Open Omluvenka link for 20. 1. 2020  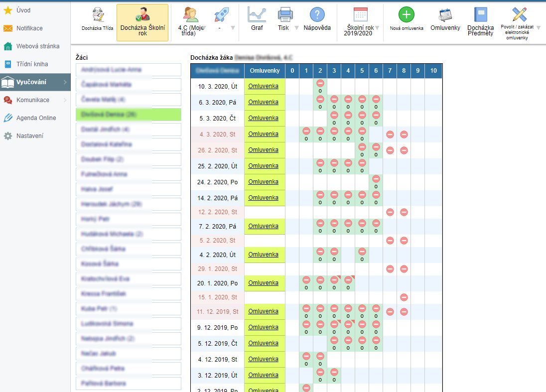pos(264,283)
